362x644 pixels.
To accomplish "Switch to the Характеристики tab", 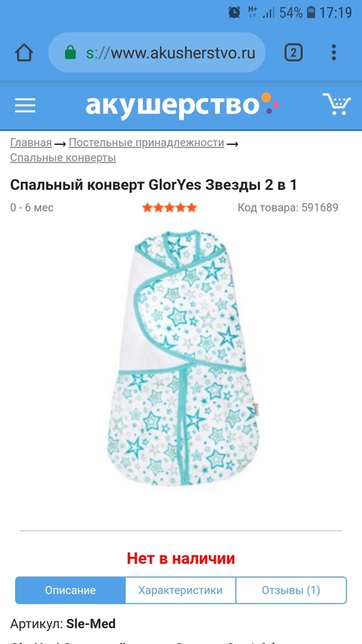I will pos(181,590).
